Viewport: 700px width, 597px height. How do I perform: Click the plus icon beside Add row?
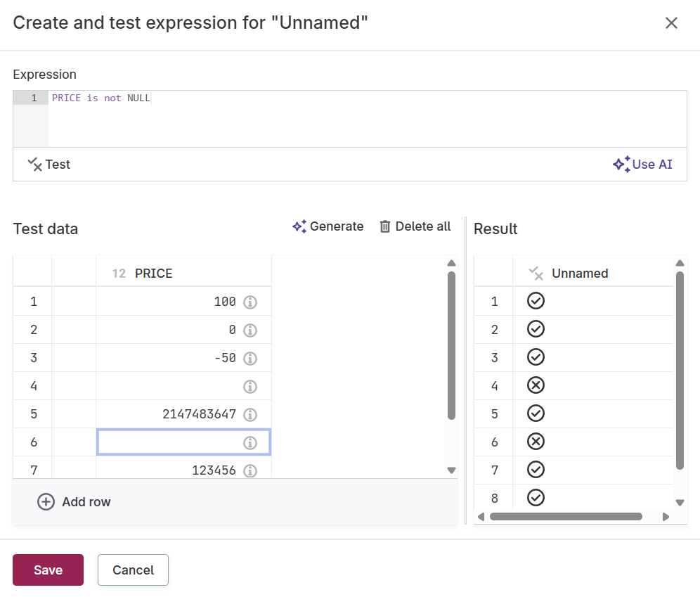(46, 501)
